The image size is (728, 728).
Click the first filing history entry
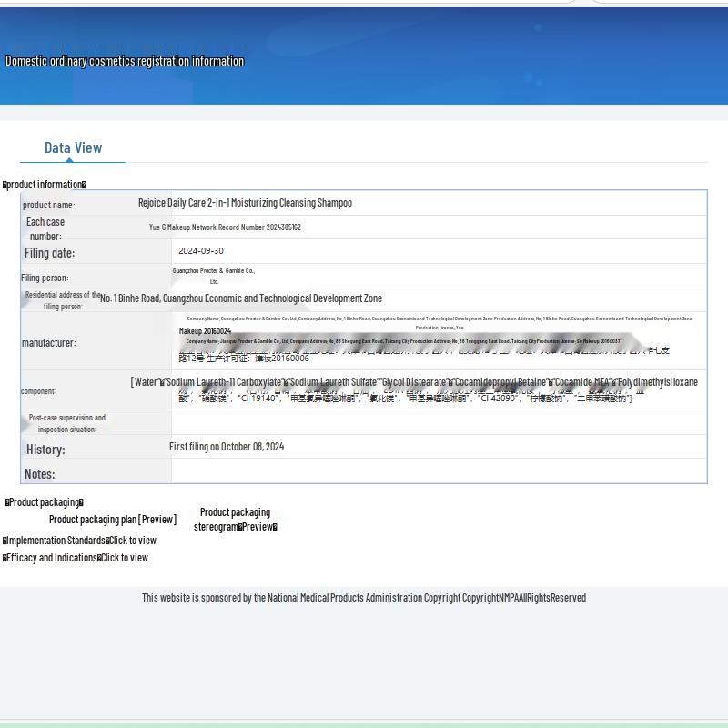pos(227,447)
